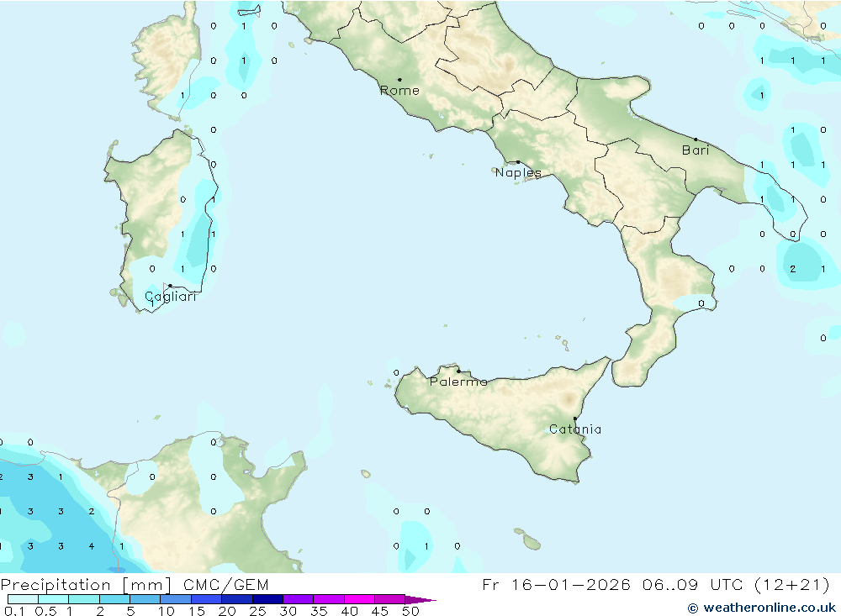The image size is (841, 616).
Task: Click the legend scale label 0.1
Action: click(x=14, y=611)
